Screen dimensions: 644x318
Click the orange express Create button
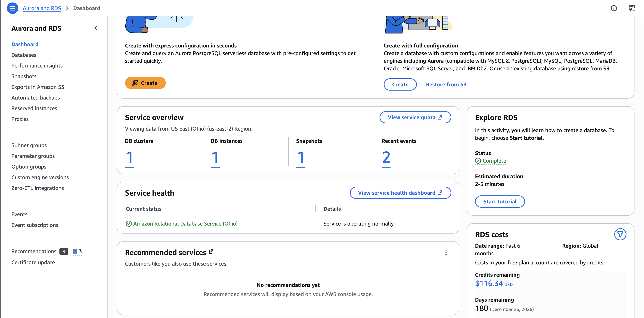click(x=145, y=83)
